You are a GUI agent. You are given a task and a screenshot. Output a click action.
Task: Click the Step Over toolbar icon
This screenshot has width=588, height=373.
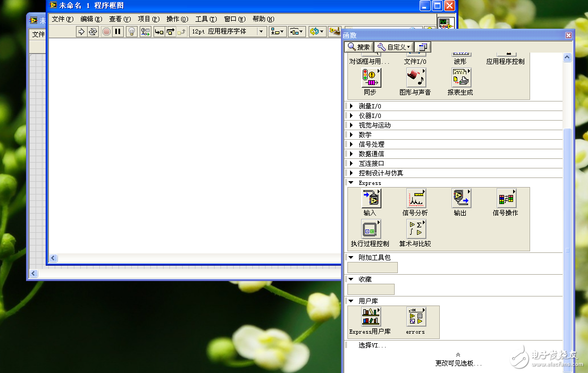point(171,31)
